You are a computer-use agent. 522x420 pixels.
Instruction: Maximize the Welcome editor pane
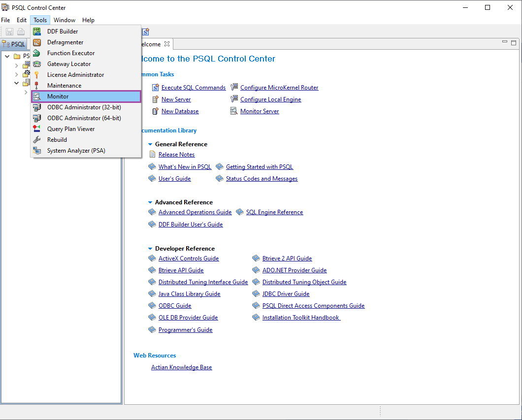tap(514, 43)
